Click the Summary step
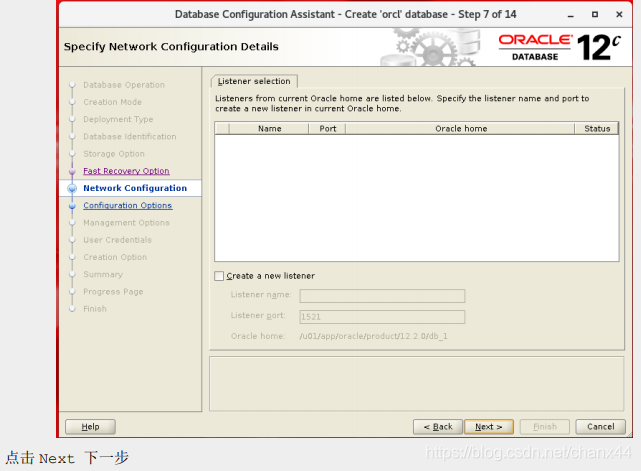The height and width of the screenshot is (471, 641). click(x=103, y=274)
